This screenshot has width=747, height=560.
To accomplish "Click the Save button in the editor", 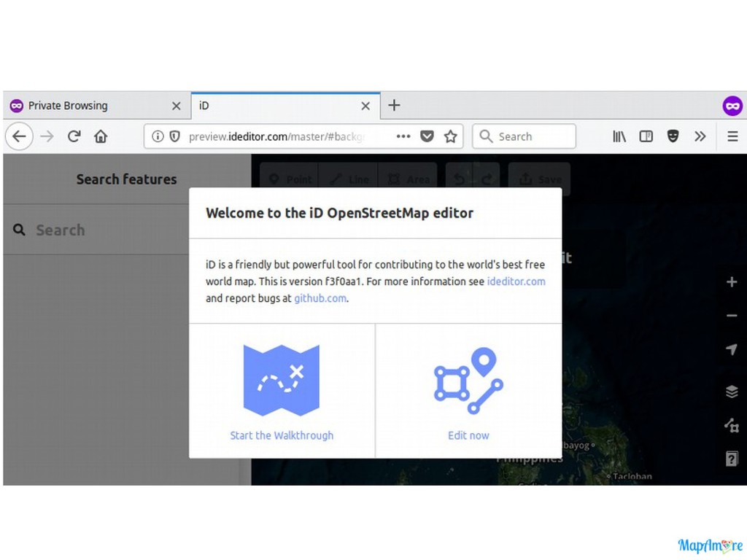I will click(539, 179).
